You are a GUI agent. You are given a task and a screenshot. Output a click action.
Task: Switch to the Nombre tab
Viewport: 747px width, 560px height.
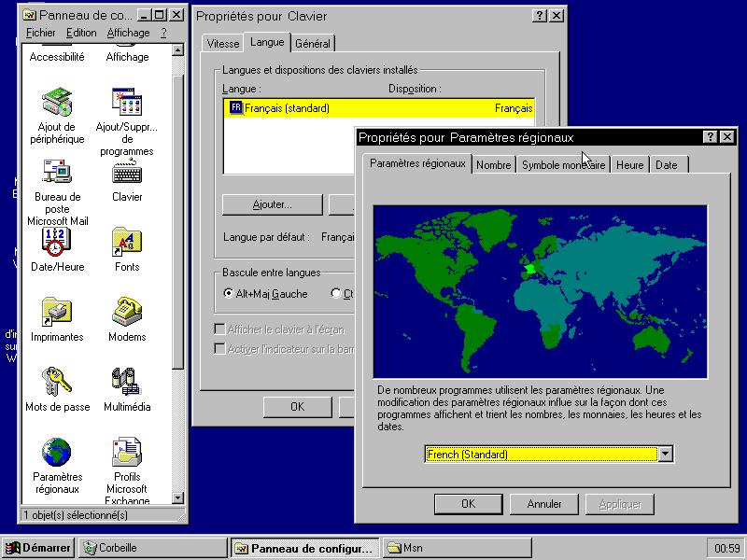pos(494,165)
